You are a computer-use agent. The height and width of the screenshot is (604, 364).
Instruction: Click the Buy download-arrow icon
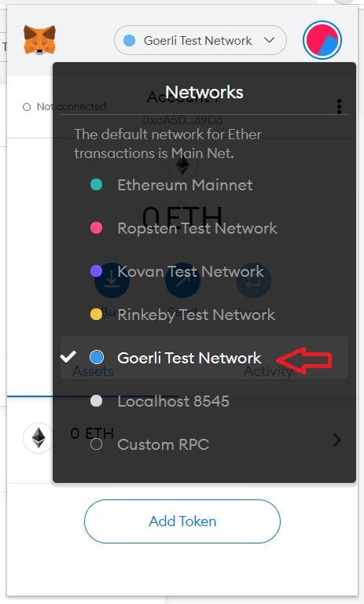[x=112, y=280]
